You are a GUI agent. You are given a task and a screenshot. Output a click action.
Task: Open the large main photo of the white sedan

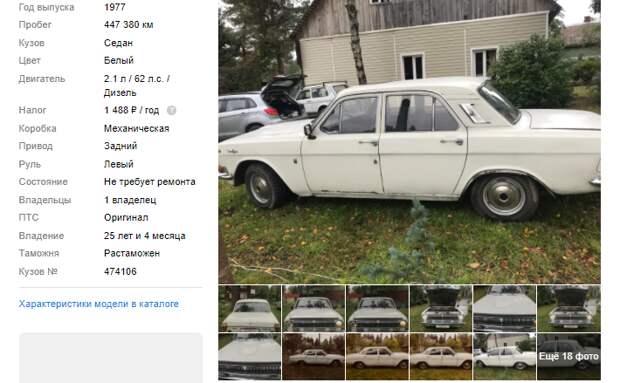[409, 142]
